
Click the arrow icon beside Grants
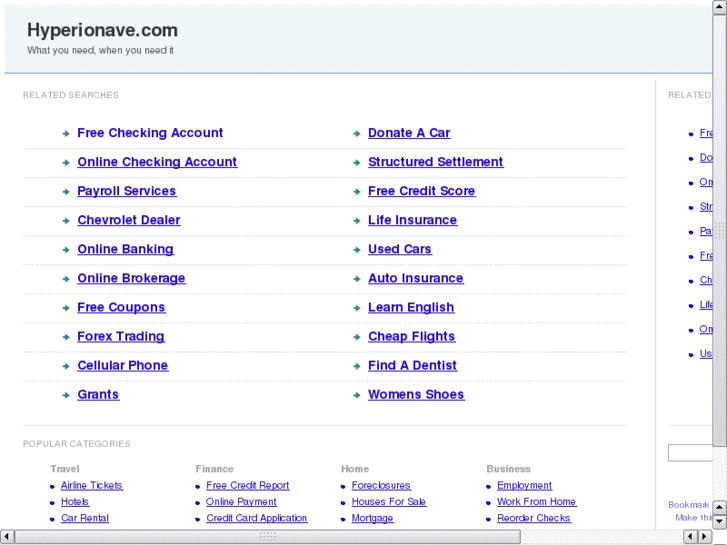[x=66, y=395]
